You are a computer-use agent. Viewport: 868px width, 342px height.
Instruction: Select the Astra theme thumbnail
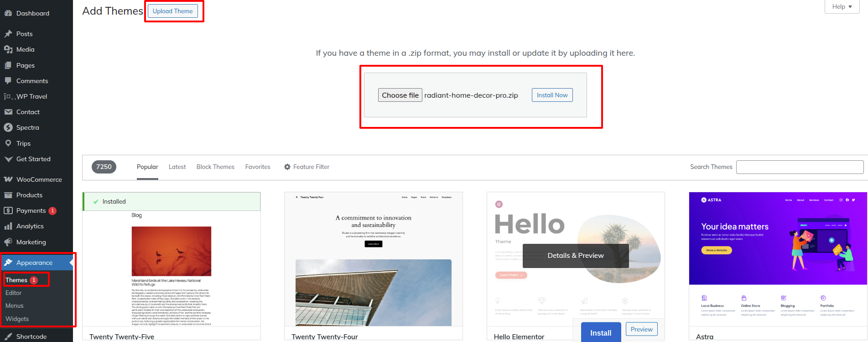coord(778,259)
